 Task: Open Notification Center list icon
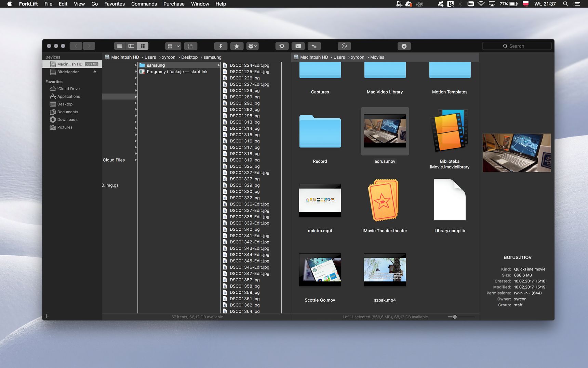click(577, 4)
